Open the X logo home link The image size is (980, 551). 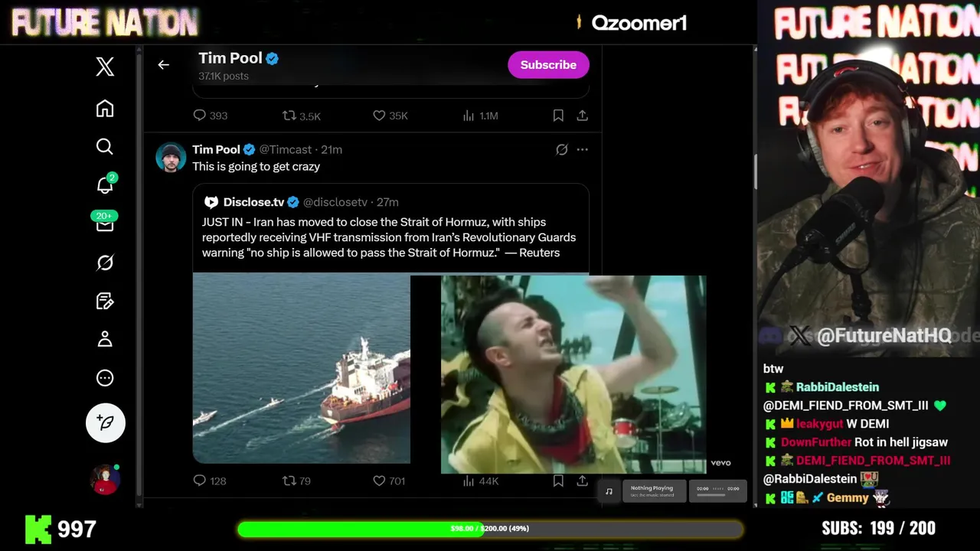[105, 67]
